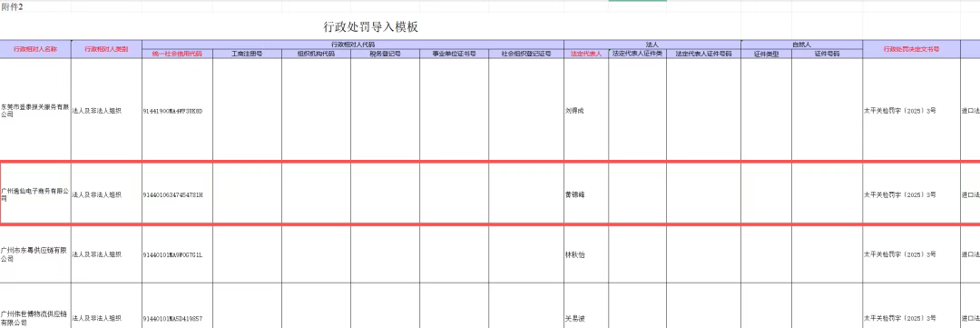Click the 社会组织登记证号 column header

pyautogui.click(x=526, y=55)
